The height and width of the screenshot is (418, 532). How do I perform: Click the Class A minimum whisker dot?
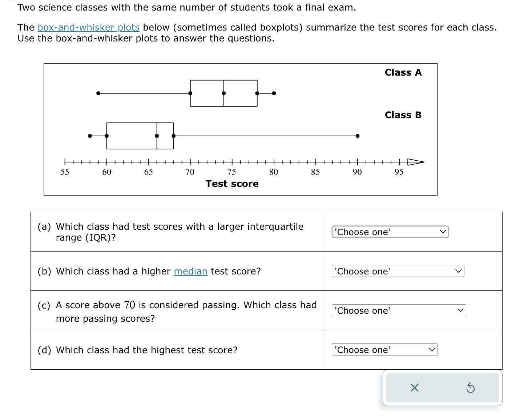coord(98,93)
